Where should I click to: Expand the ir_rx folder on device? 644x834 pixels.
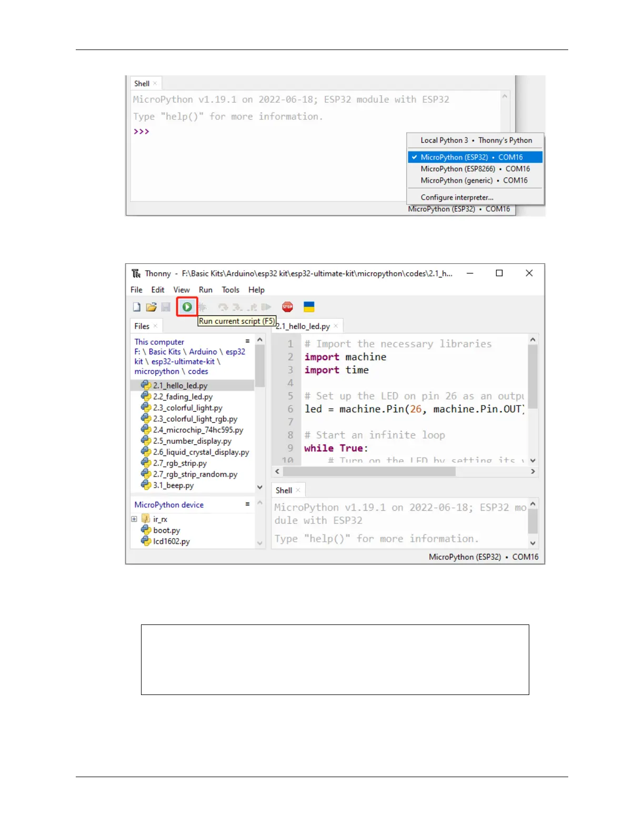[x=134, y=519]
